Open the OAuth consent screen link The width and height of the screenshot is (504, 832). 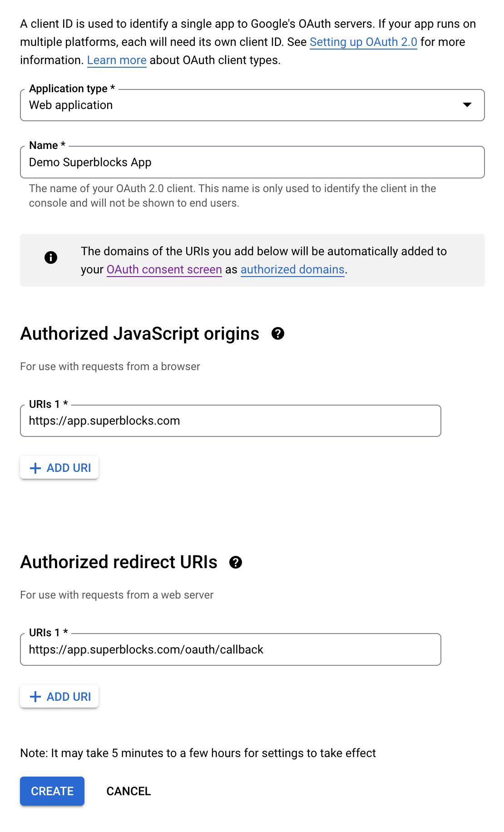point(163,269)
